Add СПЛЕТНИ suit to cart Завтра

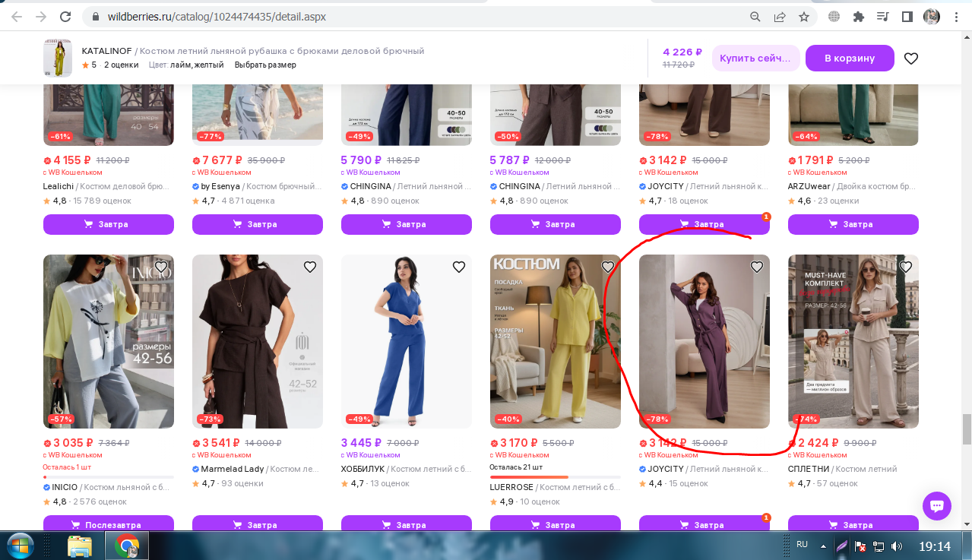(x=853, y=525)
